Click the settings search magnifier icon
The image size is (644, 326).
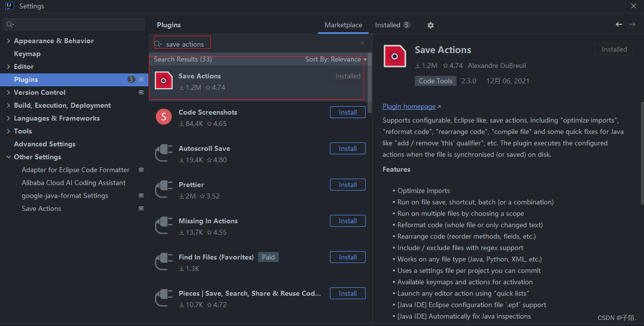click(x=10, y=24)
